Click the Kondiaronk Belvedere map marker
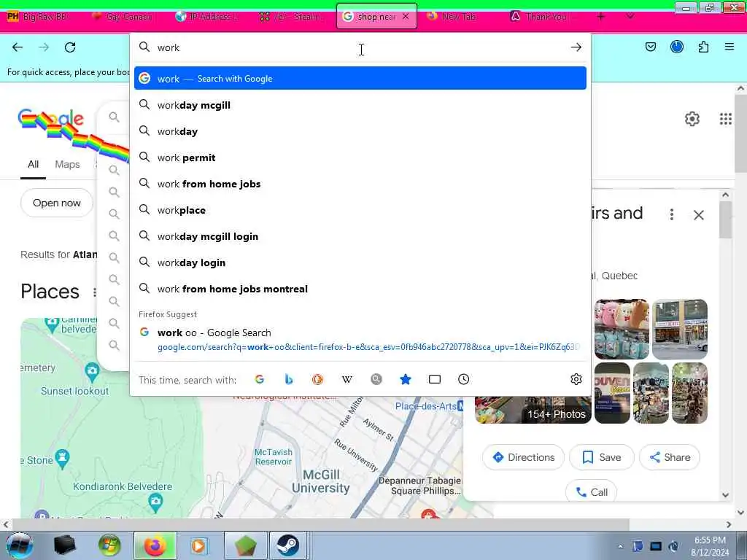This screenshot has height=560, width=747. coord(155,502)
